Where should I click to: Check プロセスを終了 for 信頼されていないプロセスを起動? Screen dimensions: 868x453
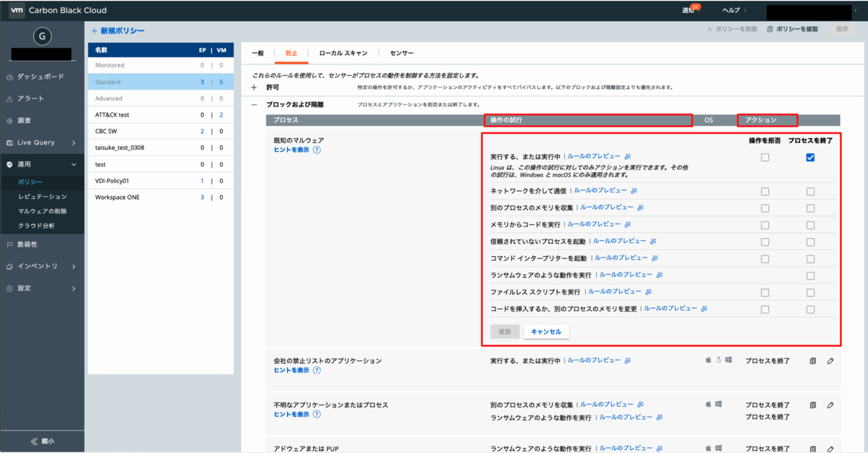tap(810, 242)
